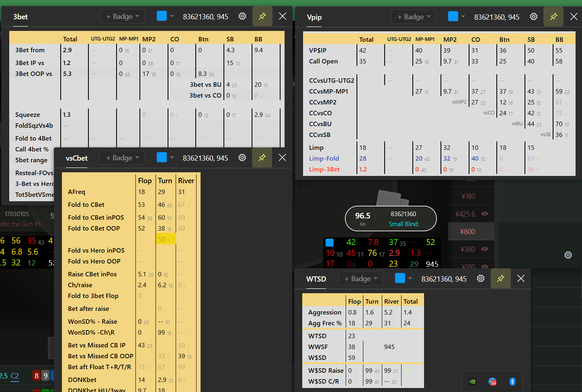The width and height of the screenshot is (582, 392).
Task: Close the Vpip popup window
Action: [574, 16]
